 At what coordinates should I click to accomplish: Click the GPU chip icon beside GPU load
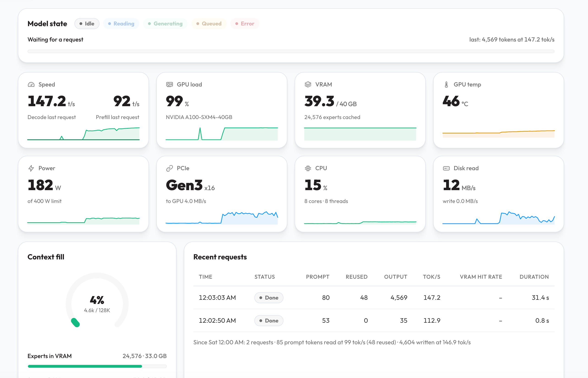coord(169,84)
